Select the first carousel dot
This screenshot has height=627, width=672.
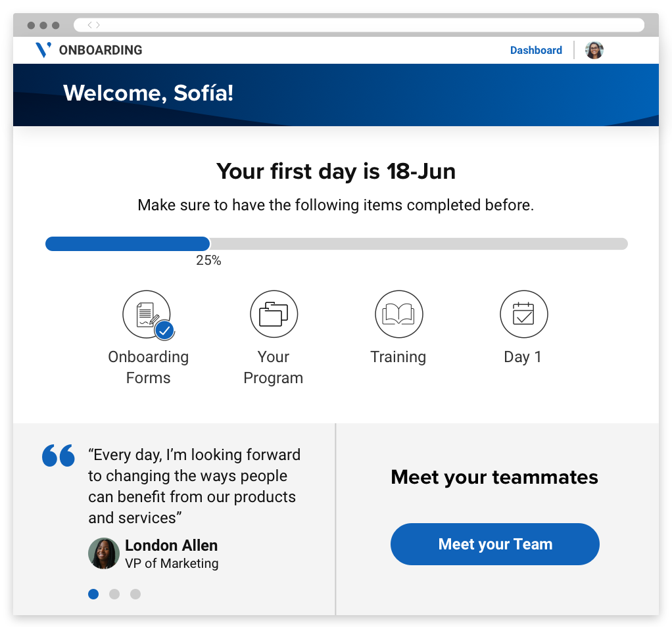pyautogui.click(x=93, y=594)
